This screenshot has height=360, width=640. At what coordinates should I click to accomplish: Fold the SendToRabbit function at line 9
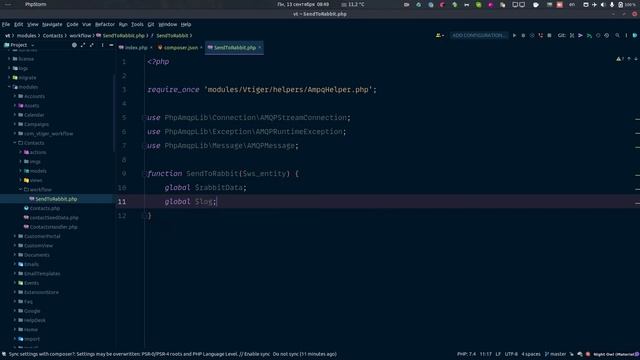[144, 174]
